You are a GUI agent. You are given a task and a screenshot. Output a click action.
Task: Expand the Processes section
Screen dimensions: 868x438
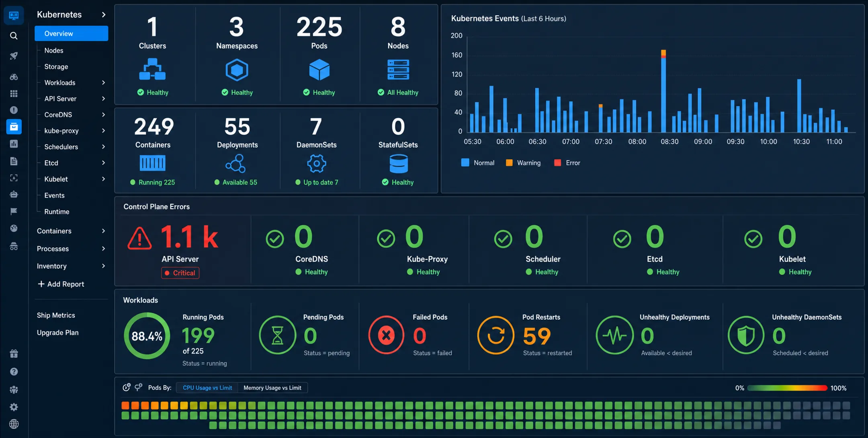pos(103,249)
